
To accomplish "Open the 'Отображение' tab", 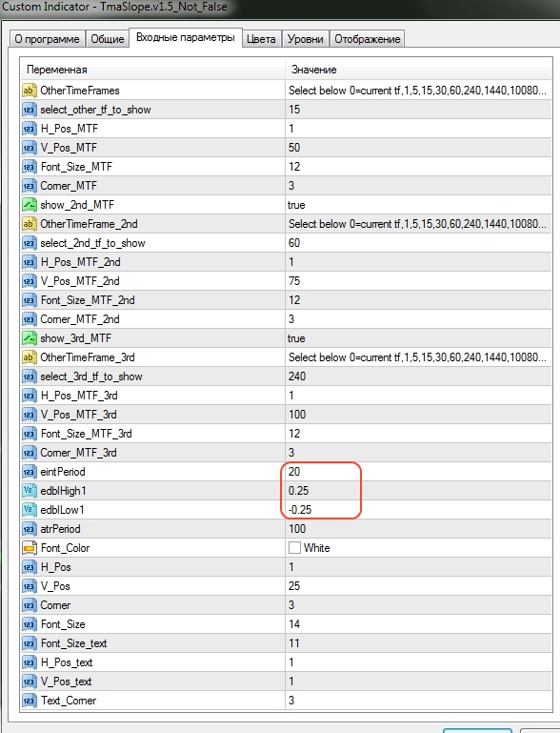I will pyautogui.click(x=367, y=39).
